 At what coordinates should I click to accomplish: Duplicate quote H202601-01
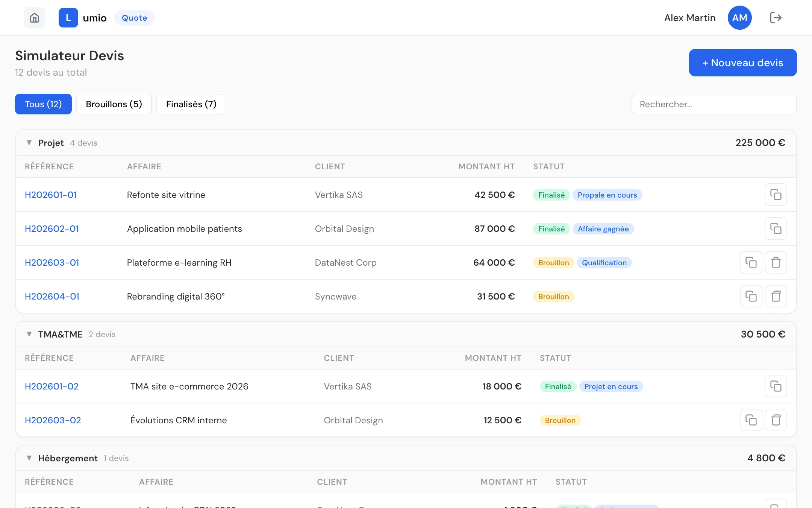point(776,195)
